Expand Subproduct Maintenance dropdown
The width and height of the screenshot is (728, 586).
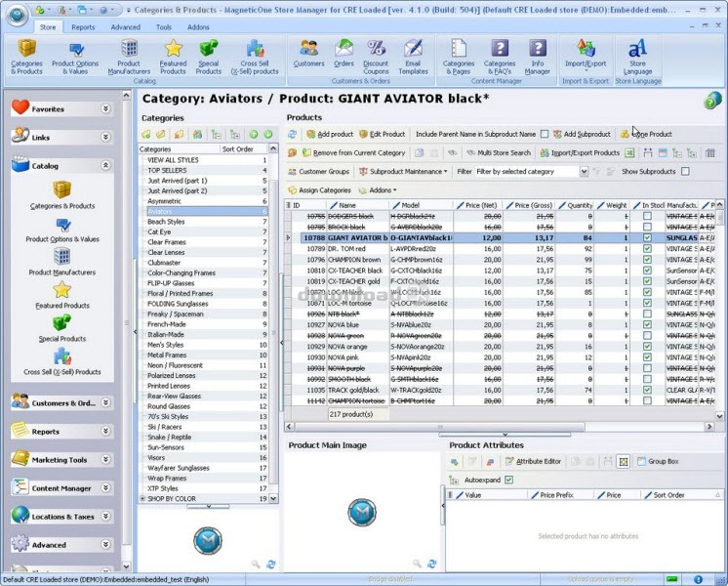(405, 172)
